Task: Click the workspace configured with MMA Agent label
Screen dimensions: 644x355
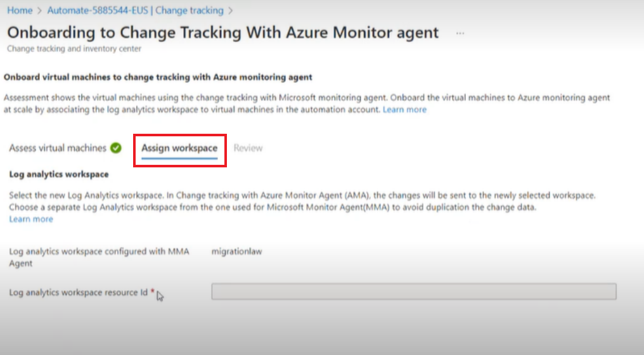Action: pyautogui.click(x=99, y=257)
